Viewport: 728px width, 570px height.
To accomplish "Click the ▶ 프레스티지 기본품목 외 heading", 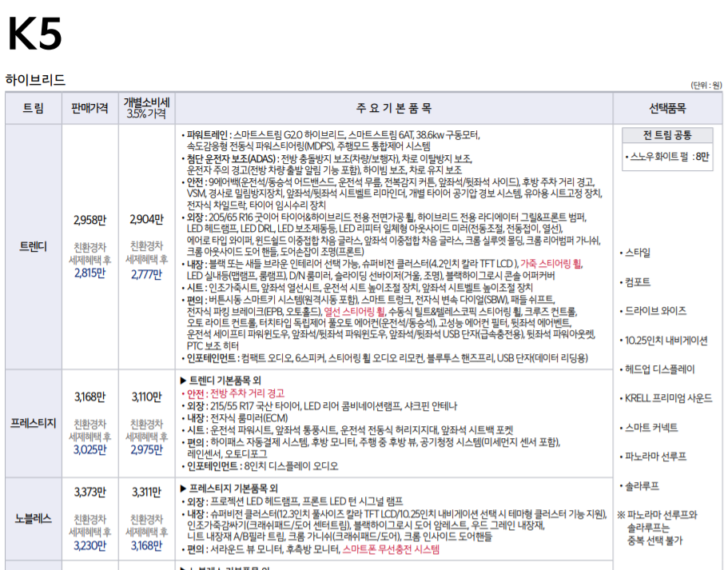I will 229,488.
